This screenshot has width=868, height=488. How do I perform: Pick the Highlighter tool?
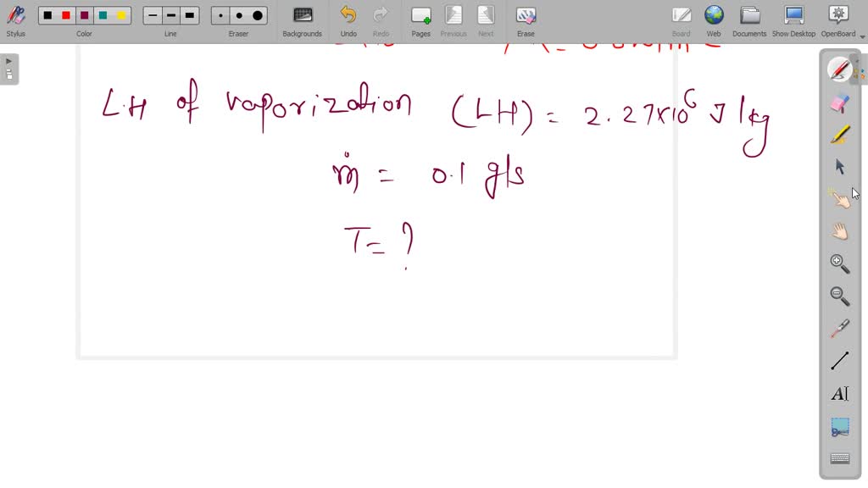pos(838,134)
